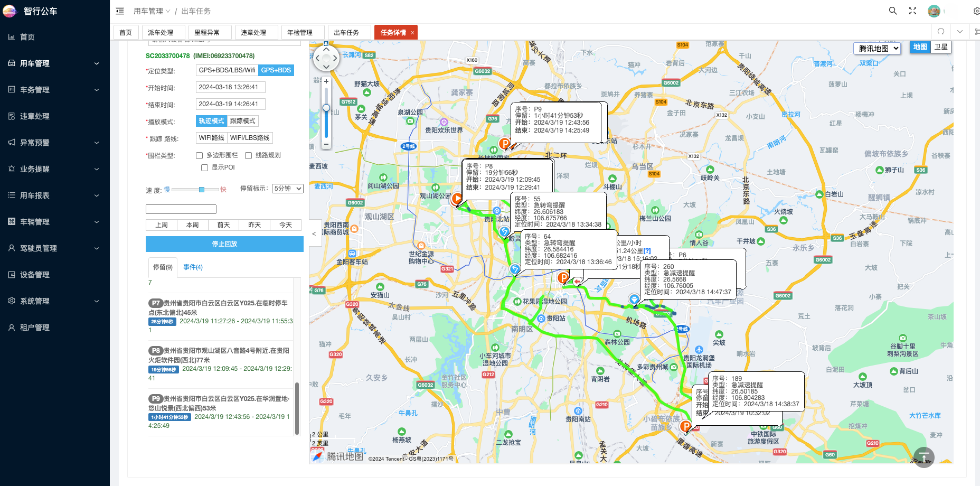Viewport: 980px width, 486px height.
Task: Open the settings gear icon top right
Action: [976, 11]
